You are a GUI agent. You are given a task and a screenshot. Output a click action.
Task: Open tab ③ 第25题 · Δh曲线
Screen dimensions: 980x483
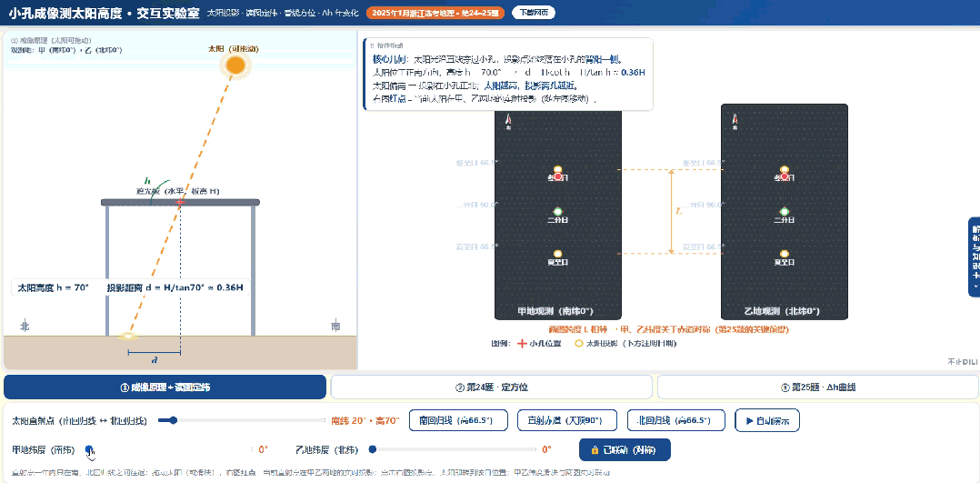[819, 387]
